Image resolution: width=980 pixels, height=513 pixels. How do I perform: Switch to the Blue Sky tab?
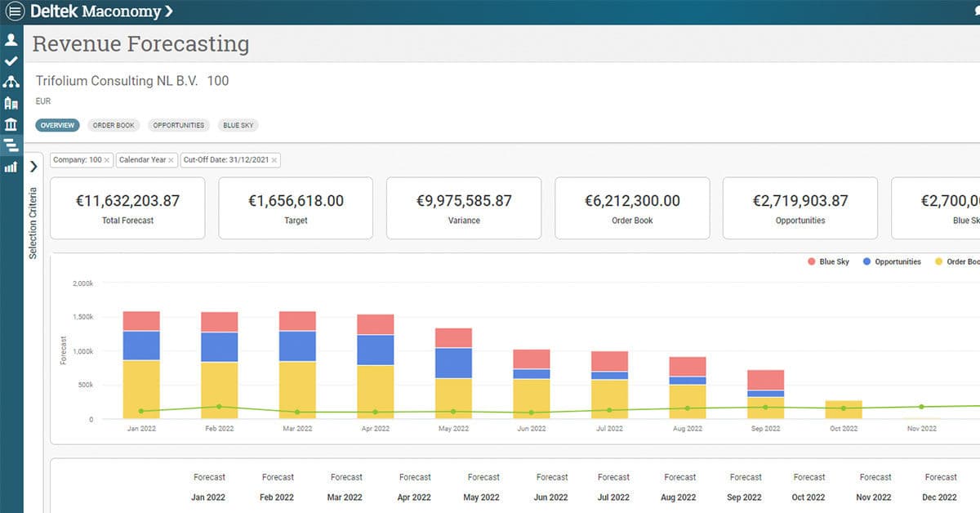point(238,126)
